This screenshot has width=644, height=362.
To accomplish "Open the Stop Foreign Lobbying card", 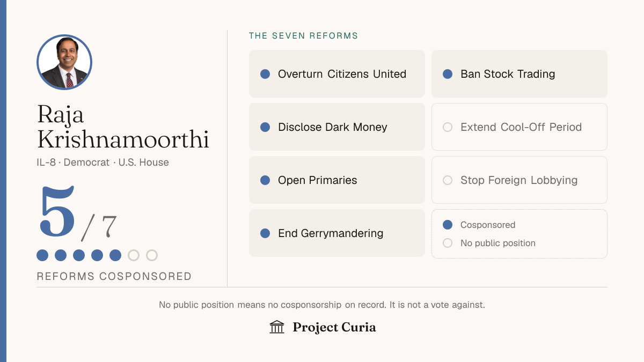I will pos(519,180).
